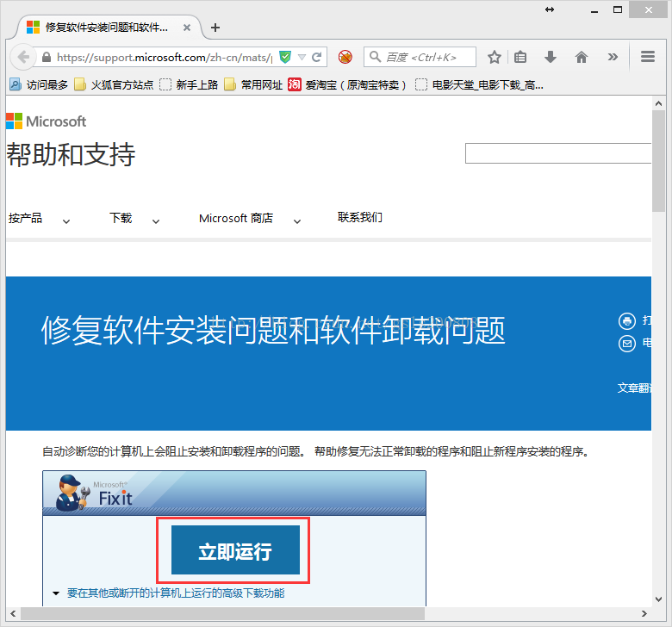
Task: Open the 访问最多 bookmark
Action: [x=39, y=85]
